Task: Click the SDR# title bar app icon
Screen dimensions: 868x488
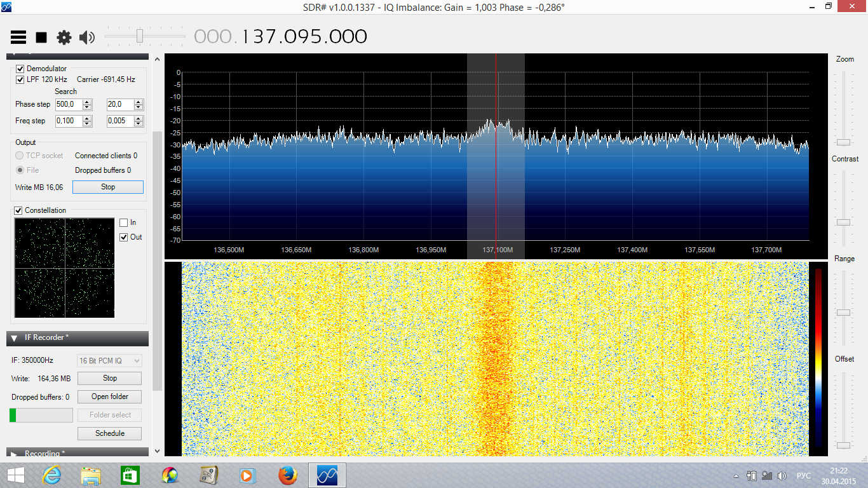Action: [7, 6]
